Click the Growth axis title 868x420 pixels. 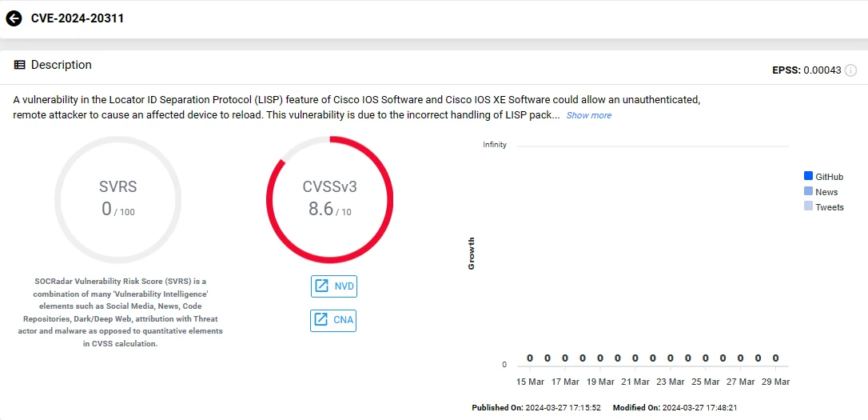pos(472,254)
